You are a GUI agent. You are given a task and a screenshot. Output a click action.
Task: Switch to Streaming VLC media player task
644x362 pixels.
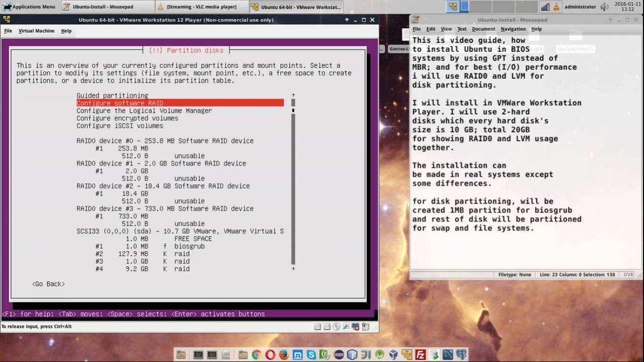pyautogui.click(x=201, y=7)
